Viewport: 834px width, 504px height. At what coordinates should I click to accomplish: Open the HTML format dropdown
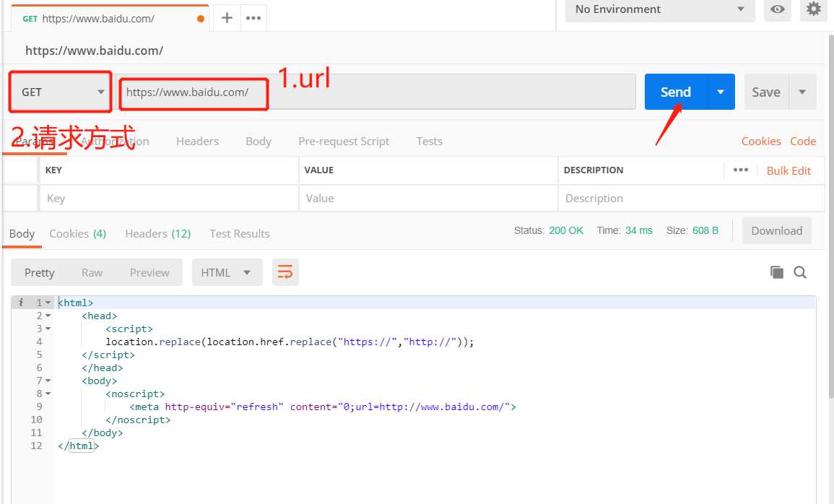click(227, 272)
